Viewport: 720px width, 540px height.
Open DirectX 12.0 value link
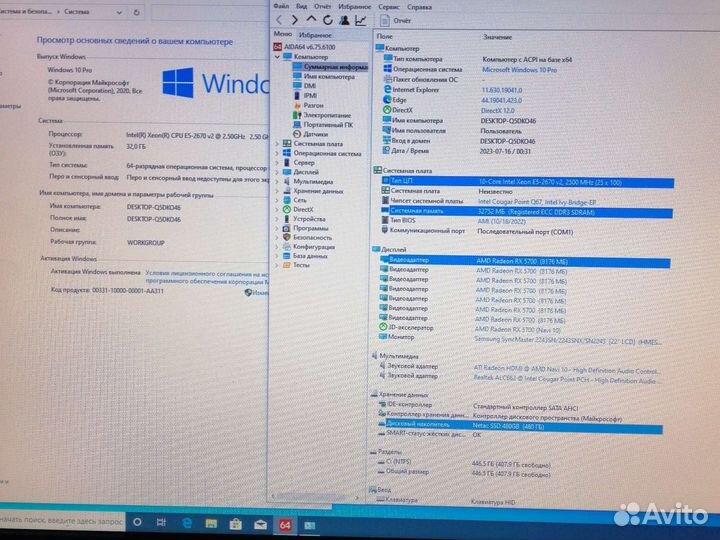(x=497, y=111)
